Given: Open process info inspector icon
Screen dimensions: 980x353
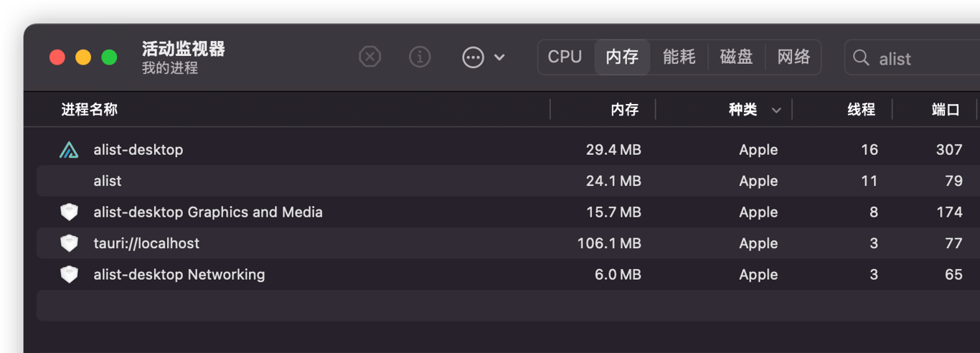Looking at the screenshot, I should pyautogui.click(x=420, y=57).
